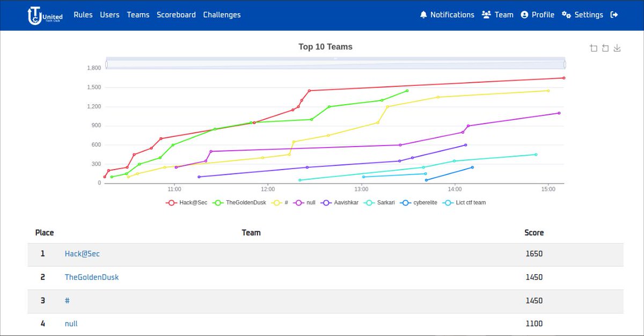Open the Scoreboard page
644x336 pixels.
pyautogui.click(x=176, y=15)
